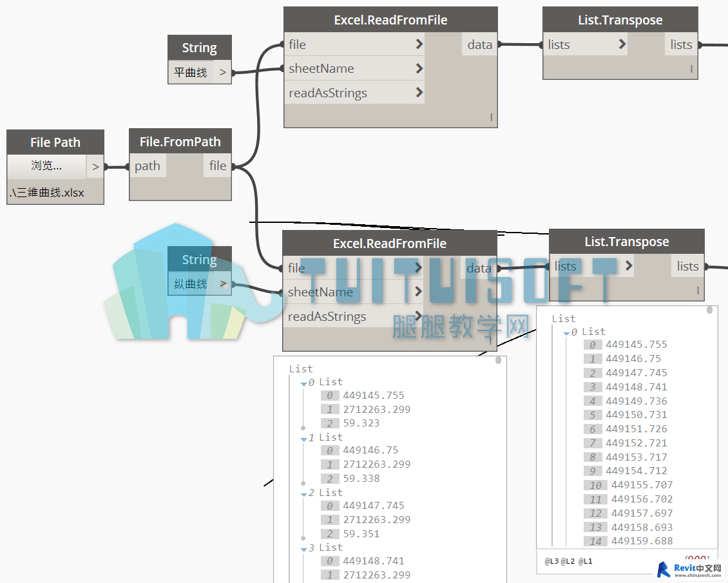The image size is (728, 583).
Task: Click the 浏览... button in File Path node
Action: (x=46, y=166)
